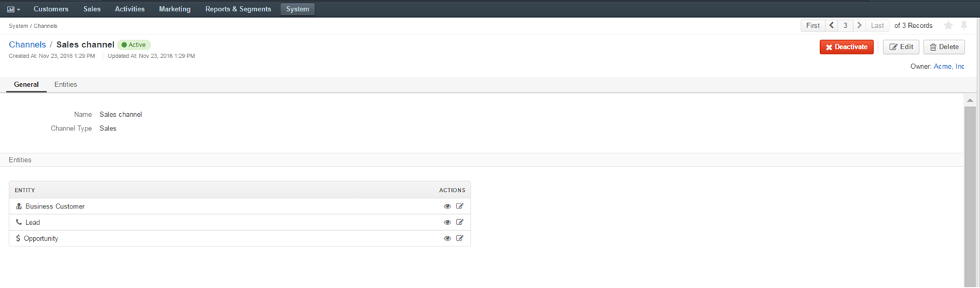Screen dimensions: 980x288
Task: Mark page as favorite with star icon
Action: pos(948,25)
